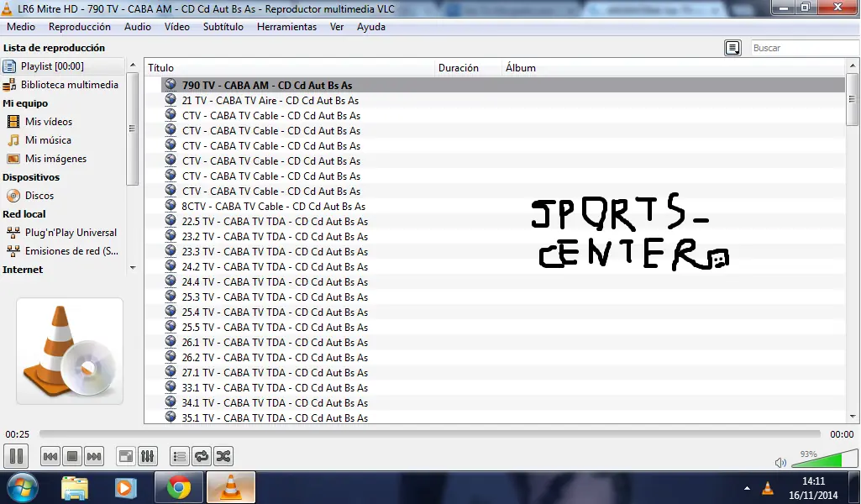The height and width of the screenshot is (504, 861).
Task: Click globe icon of 26.2 TV row
Action: click(x=171, y=357)
